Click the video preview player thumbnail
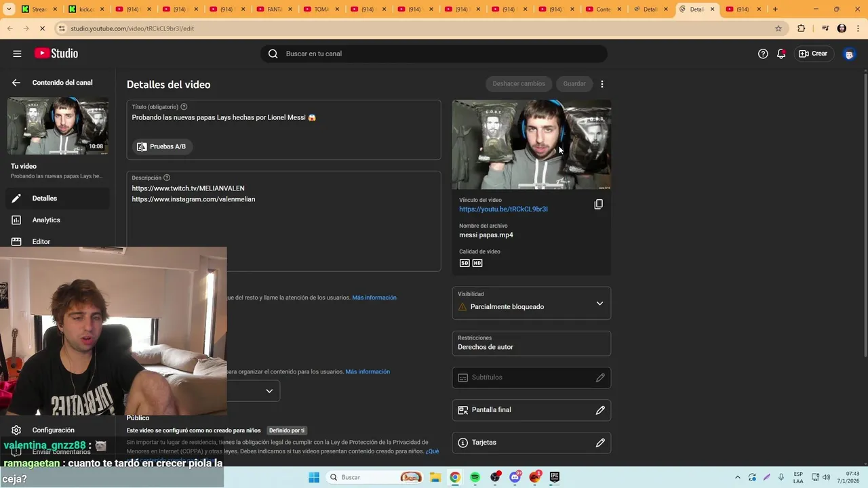The image size is (868, 488). 532,145
